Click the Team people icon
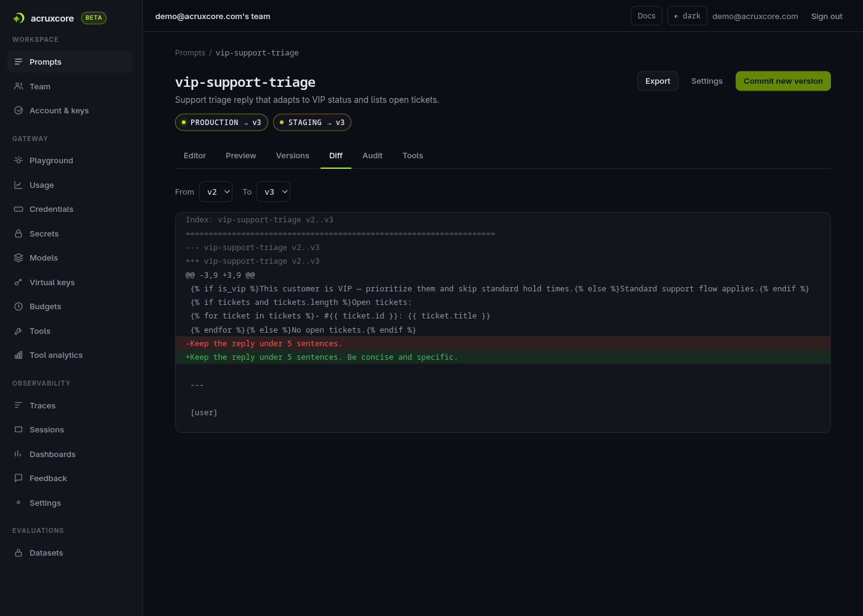 18,86
